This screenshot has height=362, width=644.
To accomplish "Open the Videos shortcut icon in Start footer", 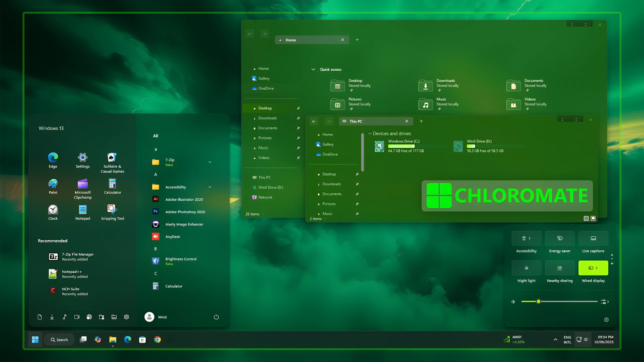I will click(x=77, y=317).
